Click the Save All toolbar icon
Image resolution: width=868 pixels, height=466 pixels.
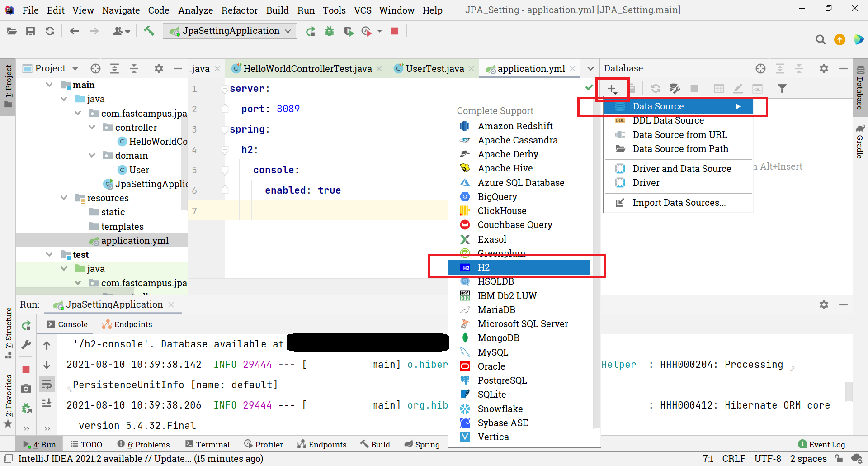31,31
